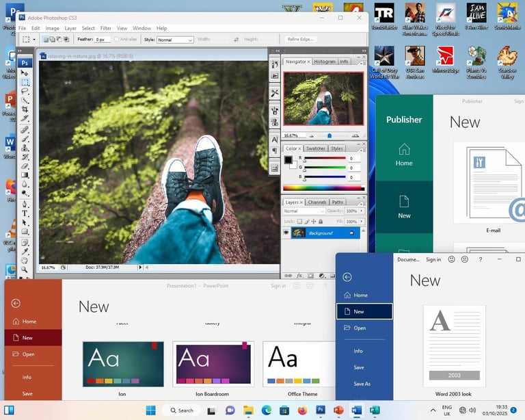Click the foreground color swatch in Color panel
This screenshot has width=525, height=420.
coord(288,160)
